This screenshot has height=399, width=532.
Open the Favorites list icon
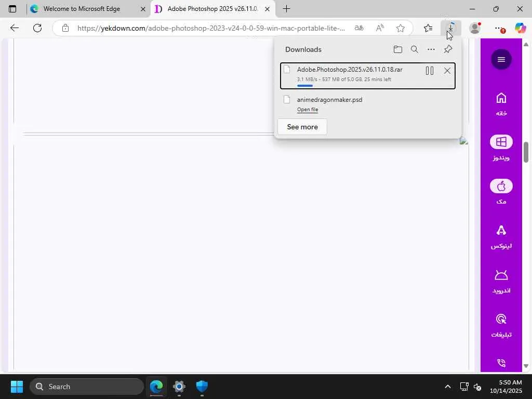(x=428, y=28)
